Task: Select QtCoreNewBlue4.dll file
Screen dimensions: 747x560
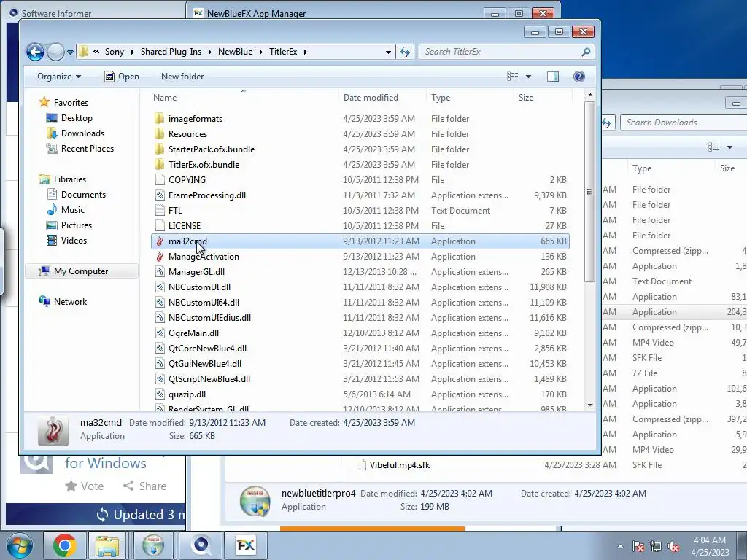Action: [x=207, y=348]
